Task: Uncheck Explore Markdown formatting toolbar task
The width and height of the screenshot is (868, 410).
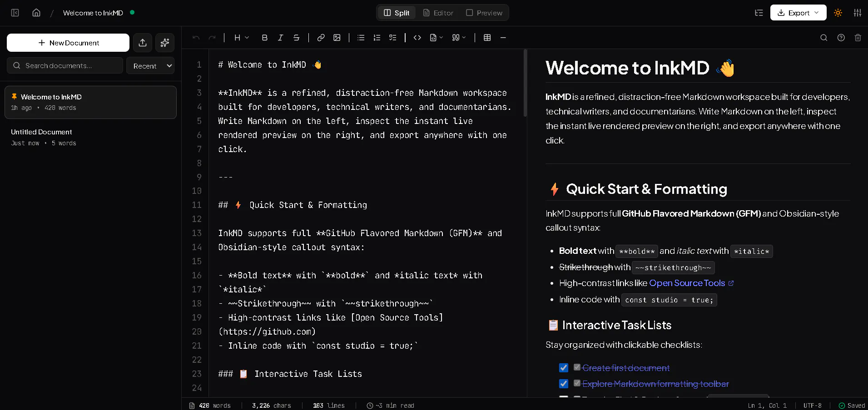Action: (x=564, y=384)
